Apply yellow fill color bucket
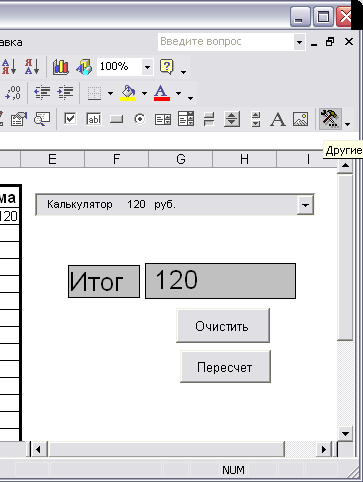Image resolution: width=363 pixels, height=482 pixels. tap(128, 93)
